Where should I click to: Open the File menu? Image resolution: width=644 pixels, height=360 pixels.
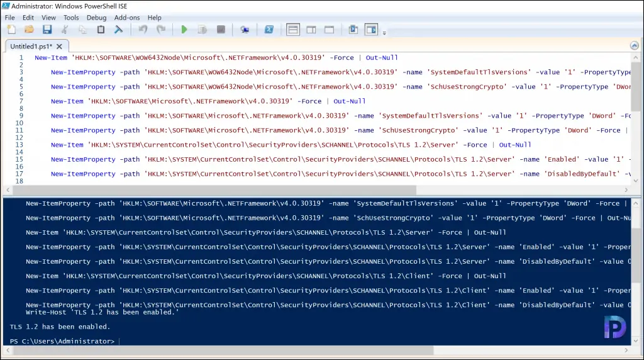[x=10, y=18]
